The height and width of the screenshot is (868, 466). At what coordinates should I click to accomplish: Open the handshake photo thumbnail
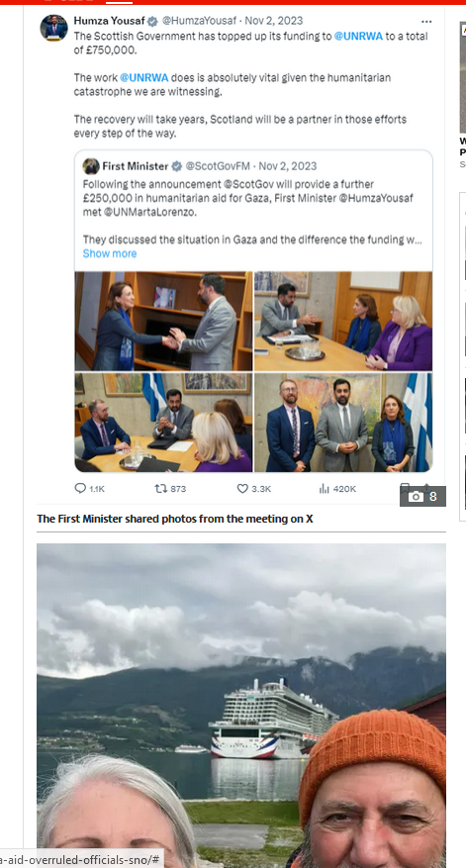coord(164,321)
